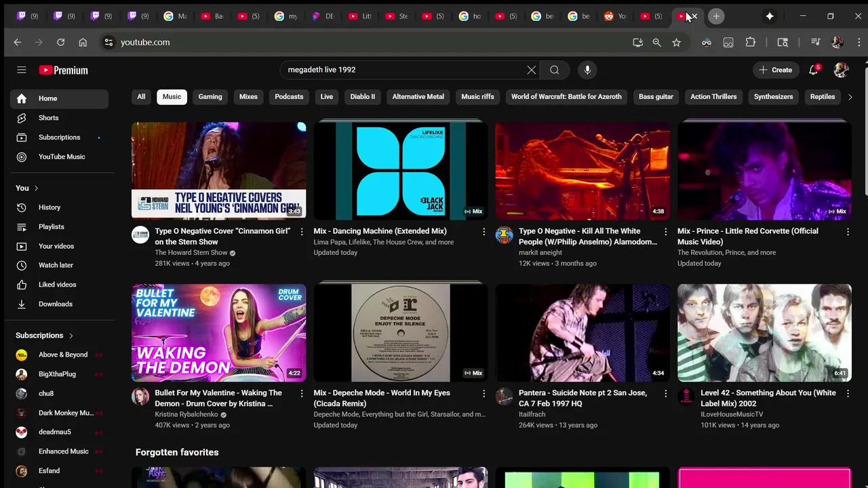Select the Action Thrillers chip
Viewport: 868px width, 488px height.
click(713, 96)
